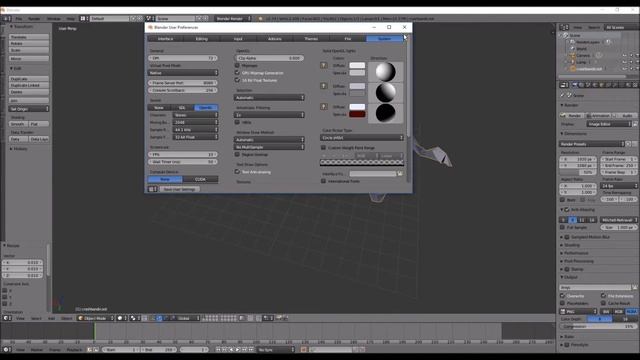Click the dark red Specular color swatch
Viewport: 640px width, 360px height.
357,114
